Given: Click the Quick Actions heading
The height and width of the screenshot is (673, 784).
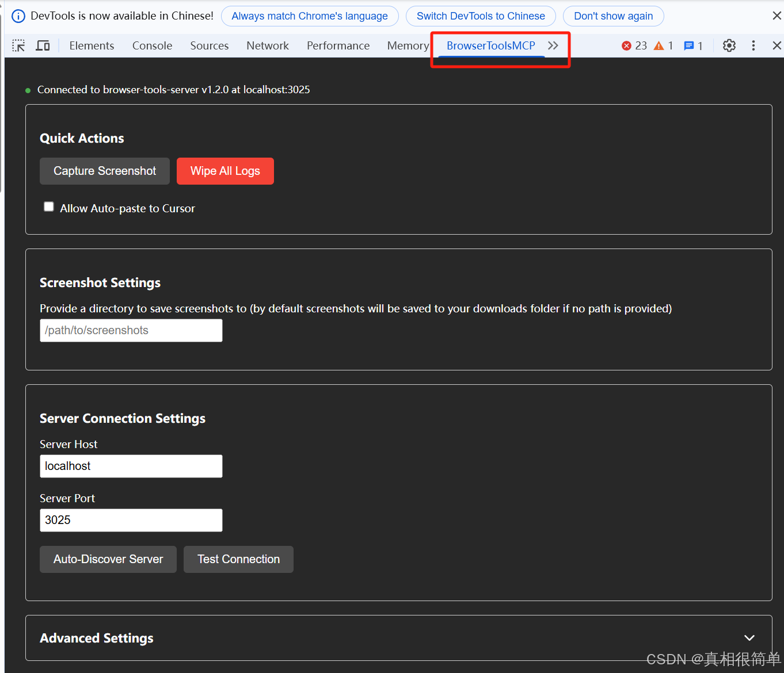Looking at the screenshot, I should [x=82, y=138].
